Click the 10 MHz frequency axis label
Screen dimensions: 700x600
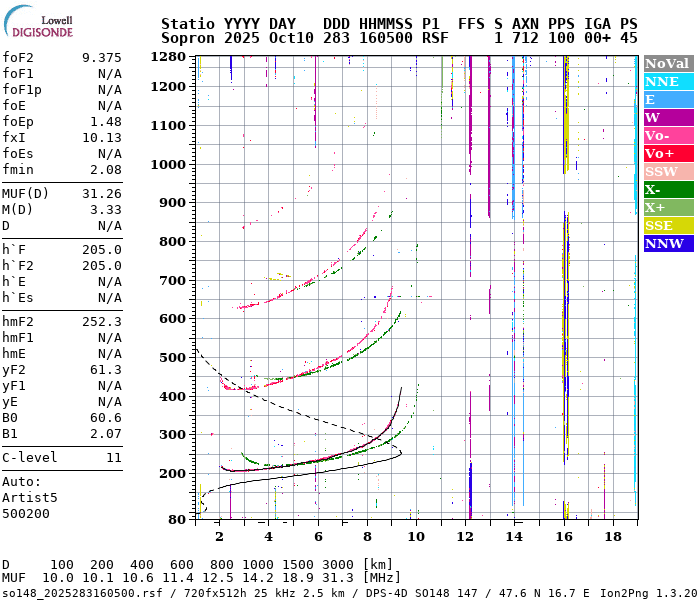(x=416, y=536)
